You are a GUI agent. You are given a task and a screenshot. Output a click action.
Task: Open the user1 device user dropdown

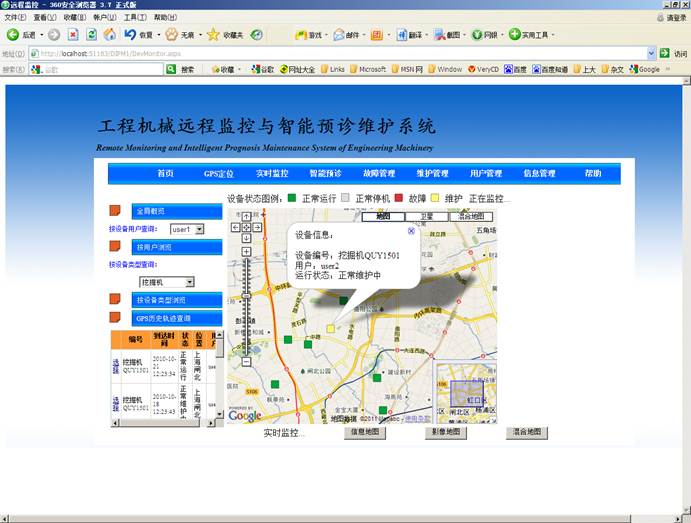pos(199,229)
